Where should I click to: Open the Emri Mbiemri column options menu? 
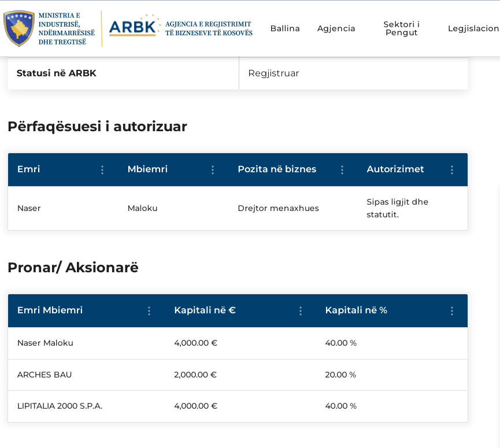tap(149, 311)
